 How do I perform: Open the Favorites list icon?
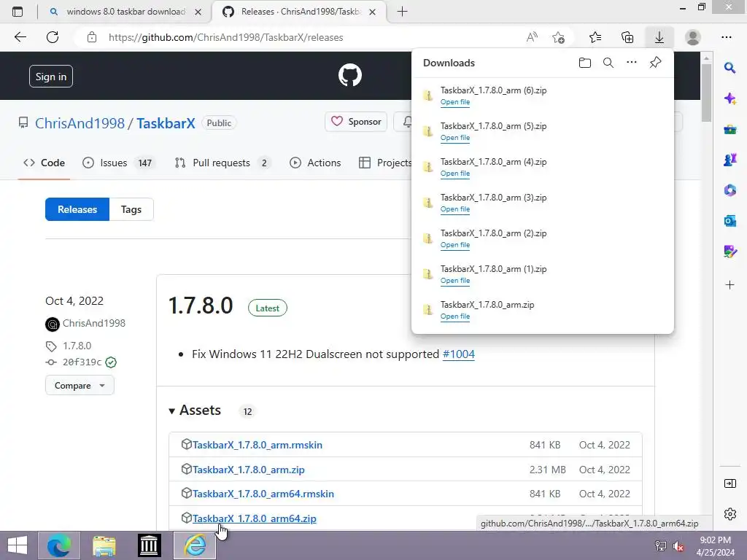[x=595, y=37]
